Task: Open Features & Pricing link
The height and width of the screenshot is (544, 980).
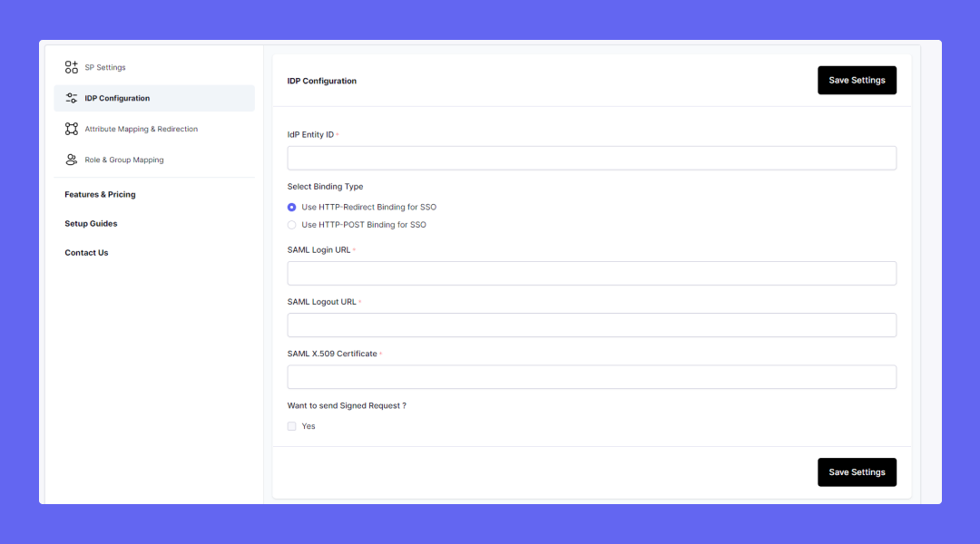Action: coord(100,194)
